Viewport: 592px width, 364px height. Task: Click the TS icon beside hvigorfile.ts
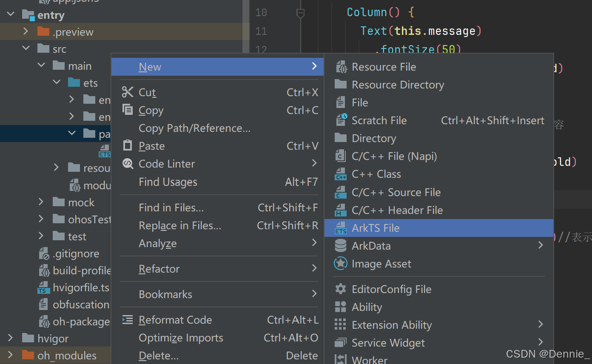pos(43,287)
